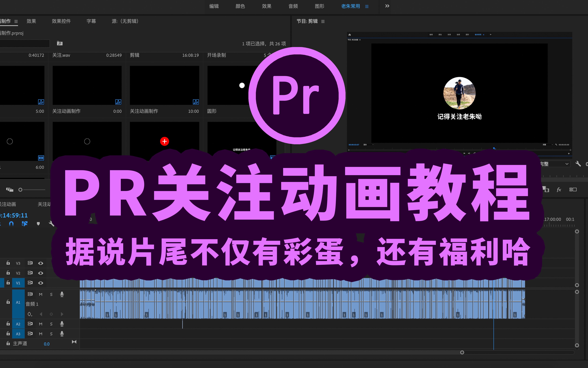Switch to freeform view icon in project panel
588x368 pixels.
[10, 190]
